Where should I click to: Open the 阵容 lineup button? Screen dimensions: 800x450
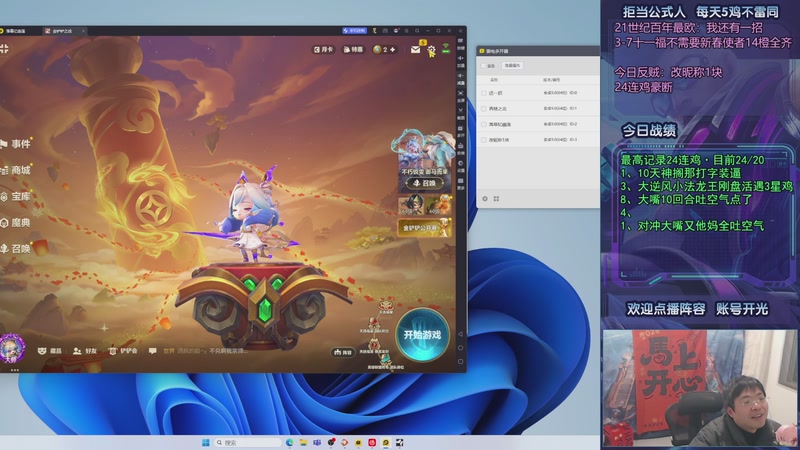[343, 352]
